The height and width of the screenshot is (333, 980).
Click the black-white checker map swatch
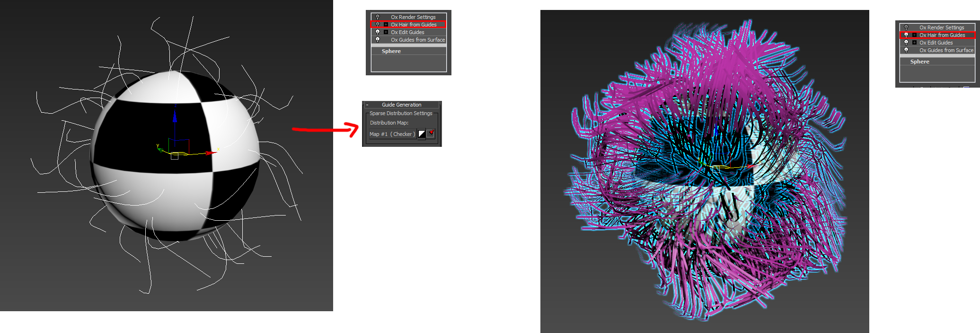(x=422, y=134)
